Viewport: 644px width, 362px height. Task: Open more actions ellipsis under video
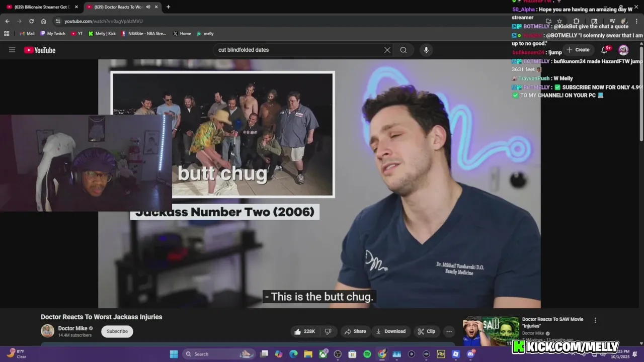pyautogui.click(x=449, y=331)
